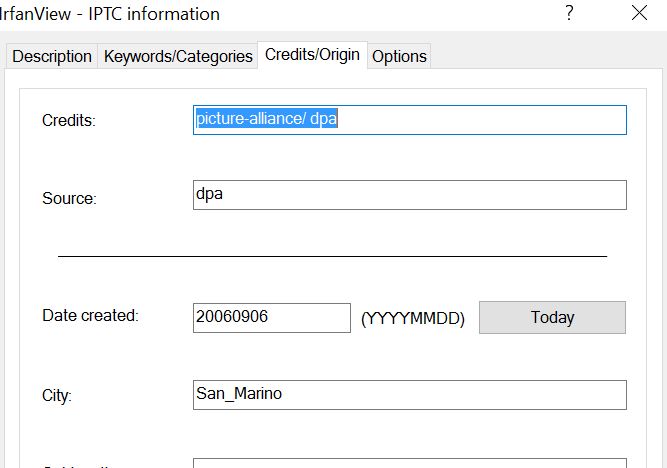Click the Date created: label

tap(91, 316)
